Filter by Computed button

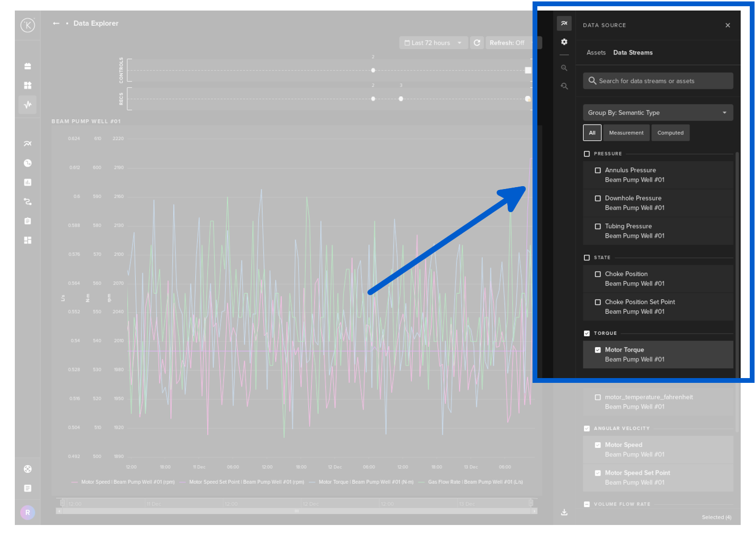pyautogui.click(x=670, y=133)
